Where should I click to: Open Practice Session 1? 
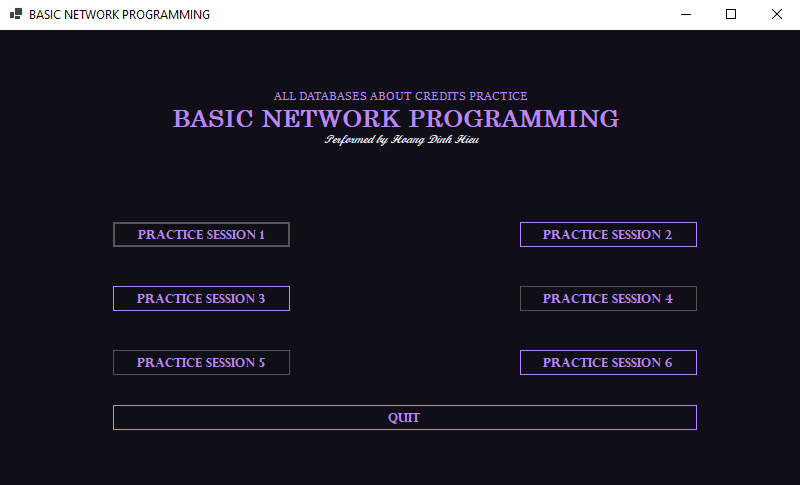pyautogui.click(x=201, y=235)
